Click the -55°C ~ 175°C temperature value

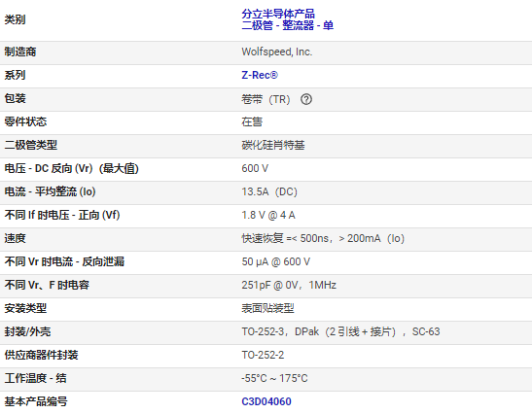pos(274,378)
